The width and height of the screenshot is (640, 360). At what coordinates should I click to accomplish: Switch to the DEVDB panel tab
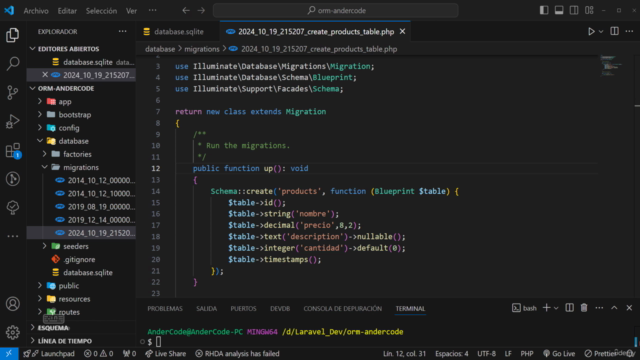point(280,309)
